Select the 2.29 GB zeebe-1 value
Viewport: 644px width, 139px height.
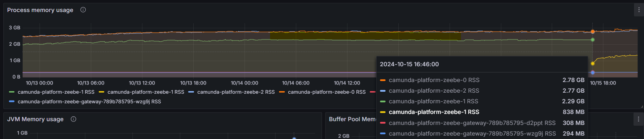tap(573, 101)
